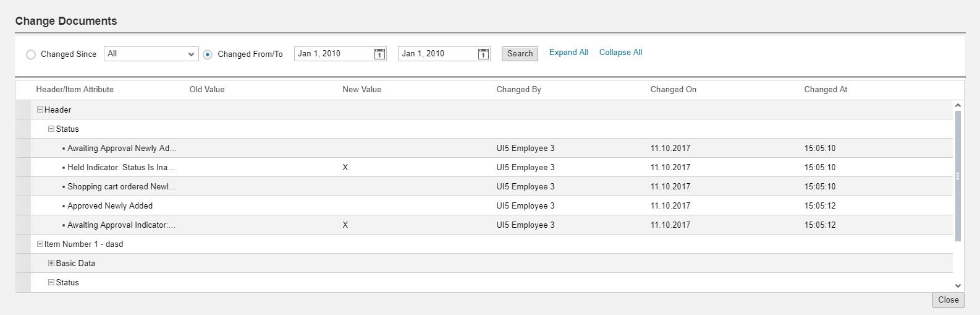980x315 pixels.
Task: Click the Change Documents title
Action: 66,21
